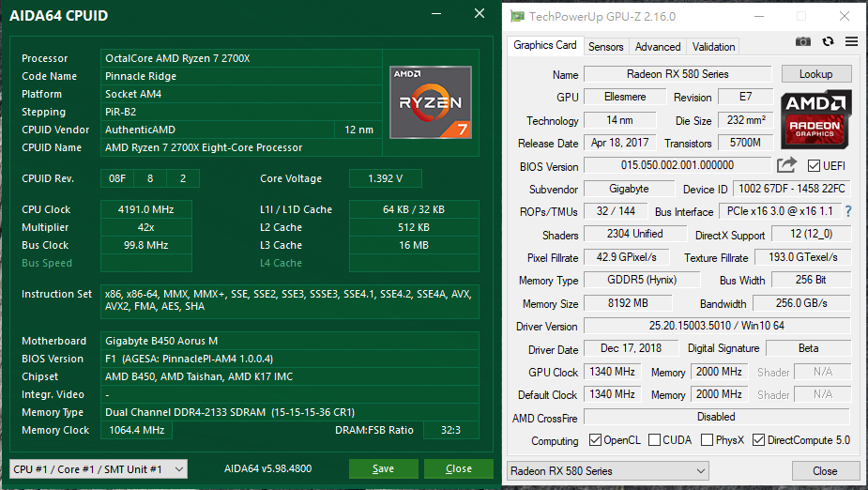Viewport: 868px width, 490px height.
Task: Open the GPU-Z hamburger menu
Action: [851, 41]
